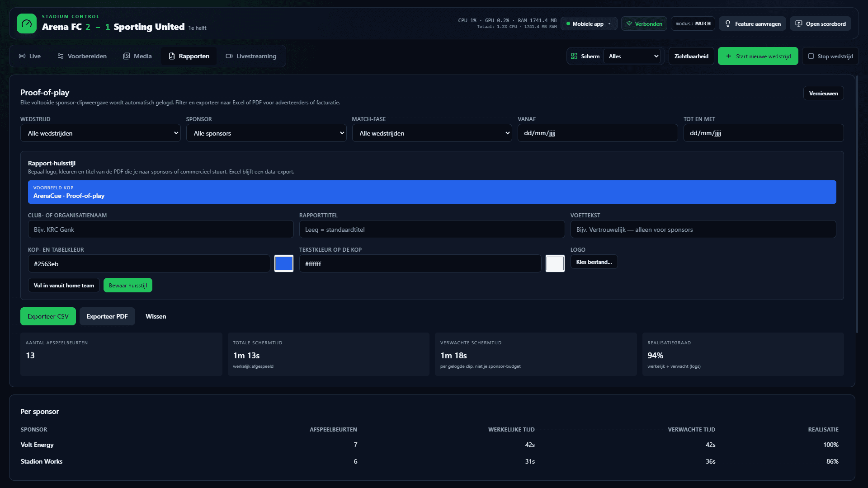
Task: Click the green Stadium Control gauge logo
Action: pyautogui.click(x=27, y=23)
